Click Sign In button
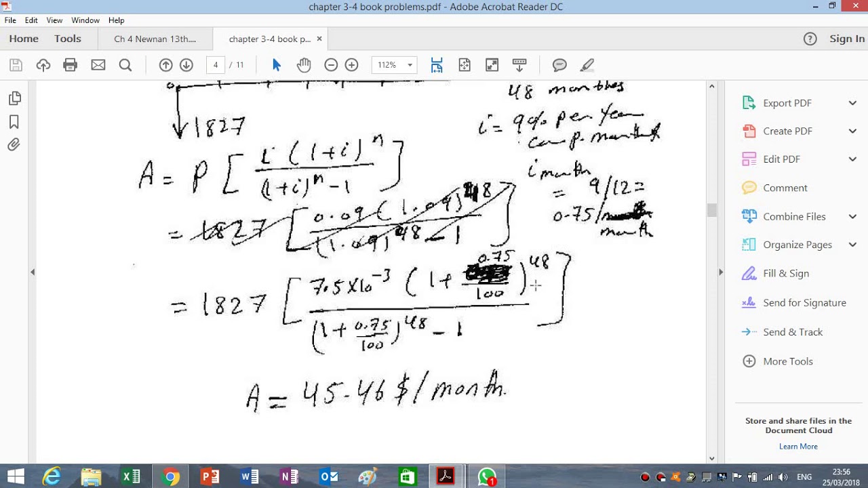This screenshot has height=488, width=868. pyautogui.click(x=847, y=39)
